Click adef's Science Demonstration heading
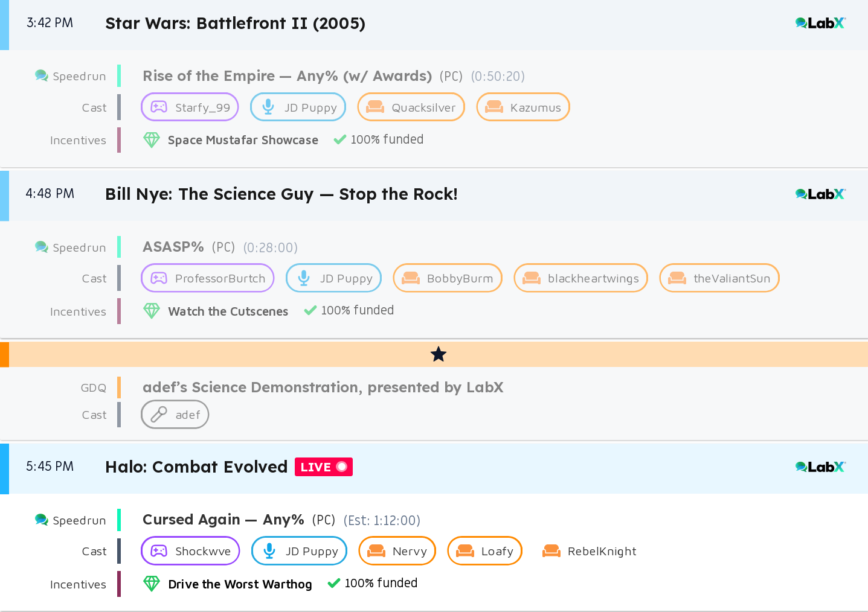 tap(323, 387)
